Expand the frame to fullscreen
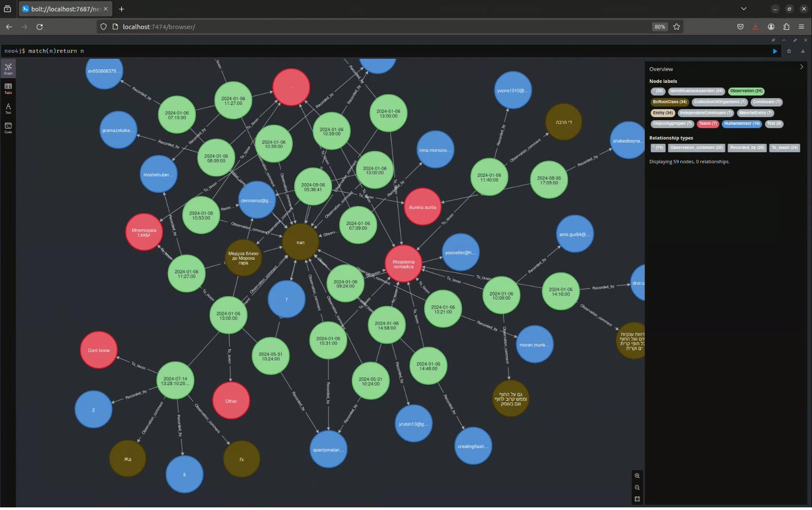812x510 pixels. click(795, 40)
